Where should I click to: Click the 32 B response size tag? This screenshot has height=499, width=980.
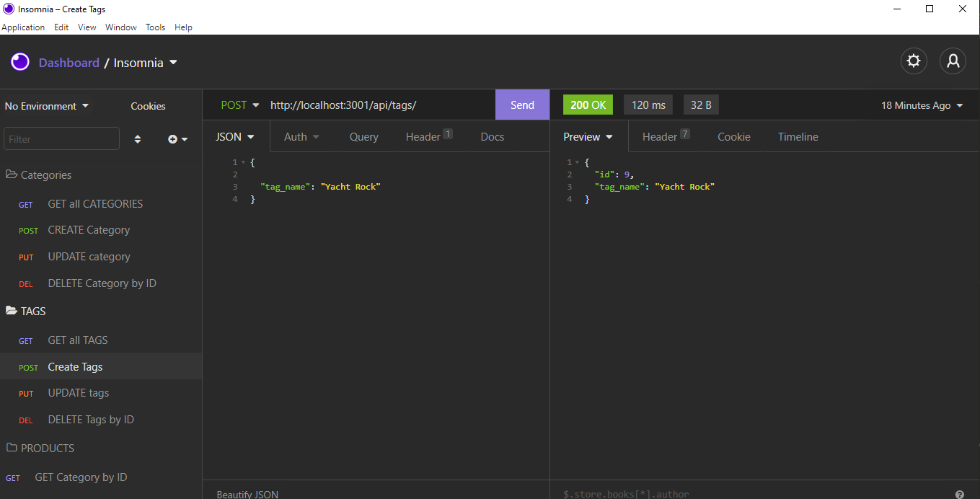[701, 105]
